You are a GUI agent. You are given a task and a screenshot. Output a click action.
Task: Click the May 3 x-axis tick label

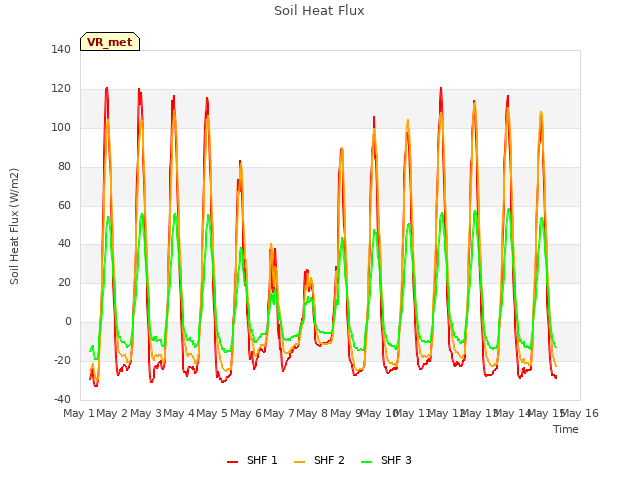coord(146,413)
